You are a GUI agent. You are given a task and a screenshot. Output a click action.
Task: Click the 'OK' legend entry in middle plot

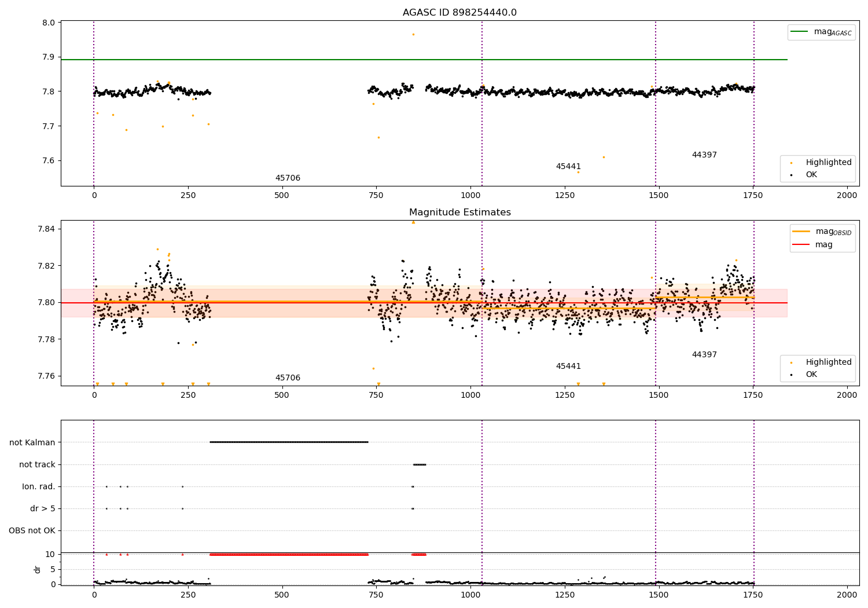(x=803, y=374)
